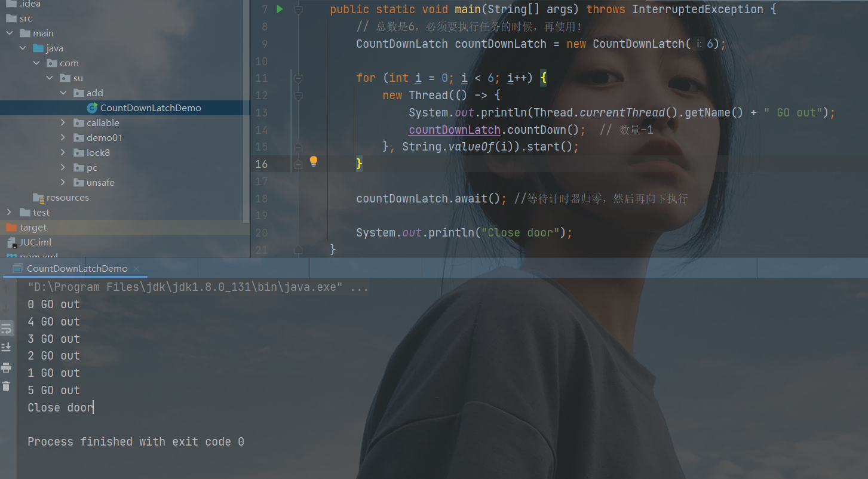Click the CountDownLatchDemo class icon in the tree

pos(92,108)
